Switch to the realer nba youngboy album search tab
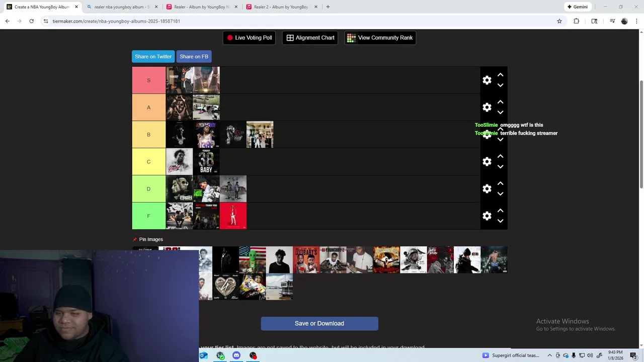This screenshot has height=362, width=644. point(122,7)
